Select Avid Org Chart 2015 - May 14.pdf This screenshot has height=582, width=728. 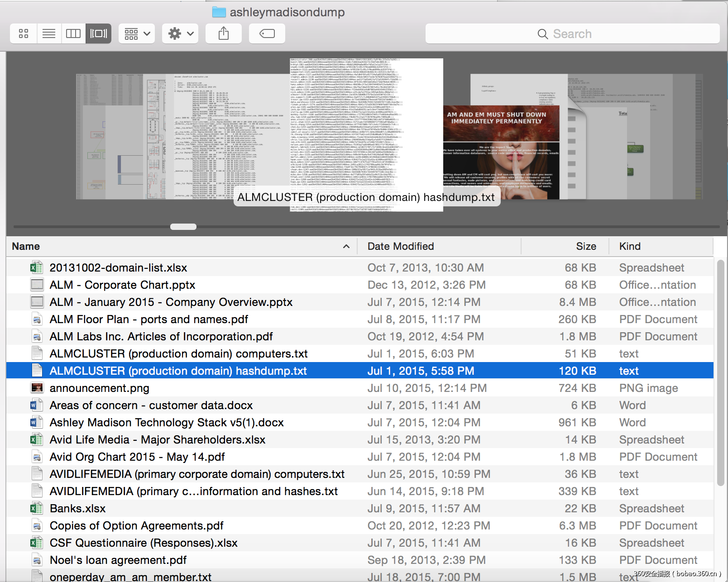[x=137, y=457]
